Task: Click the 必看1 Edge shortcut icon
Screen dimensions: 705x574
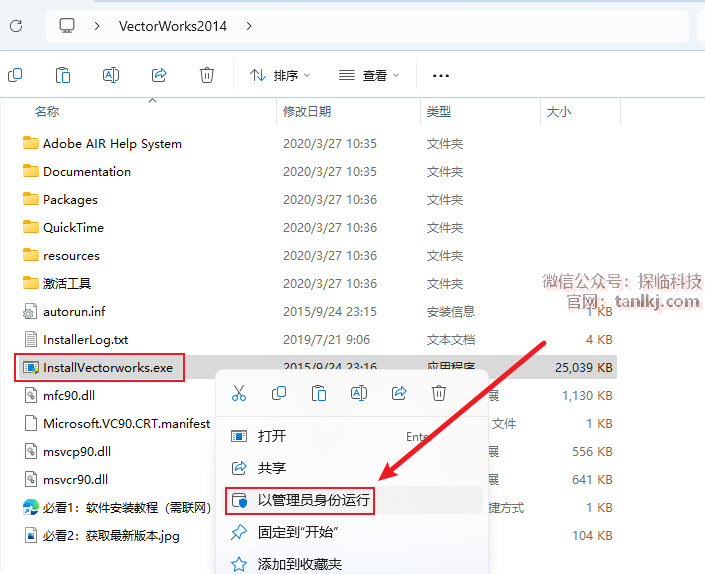Action: (31, 507)
